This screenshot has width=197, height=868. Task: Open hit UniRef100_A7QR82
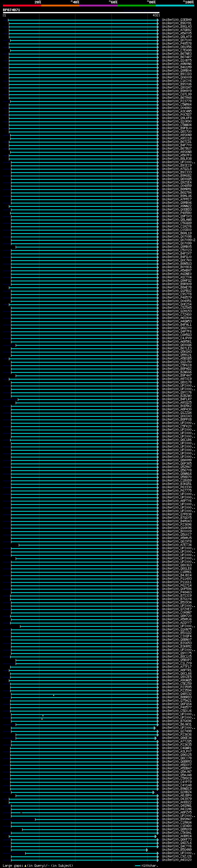pyautogui.click(x=176, y=30)
